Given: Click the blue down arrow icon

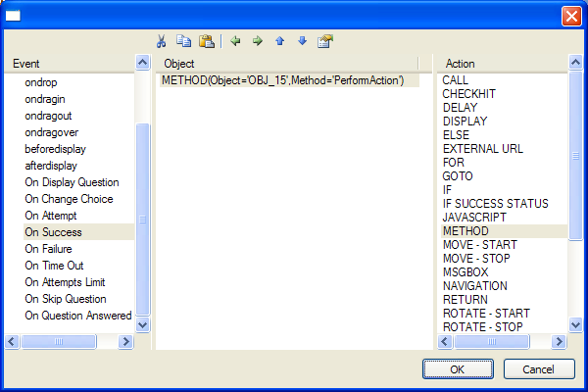Looking at the screenshot, I should [x=302, y=41].
